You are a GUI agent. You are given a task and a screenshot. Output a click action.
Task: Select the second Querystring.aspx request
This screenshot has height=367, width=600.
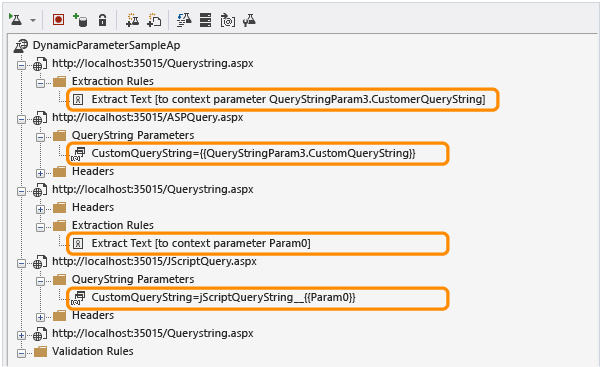[x=153, y=189]
